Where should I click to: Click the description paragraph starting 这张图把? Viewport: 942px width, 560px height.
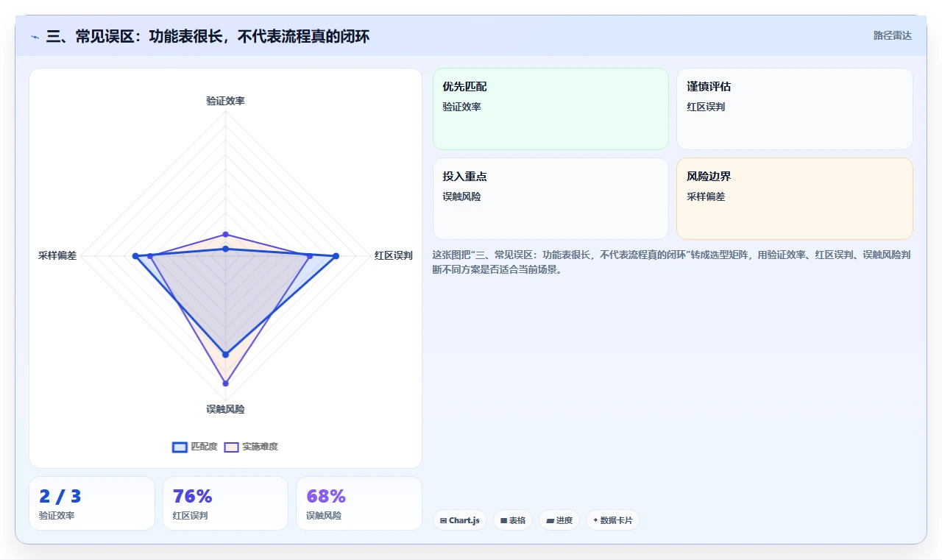672,262
